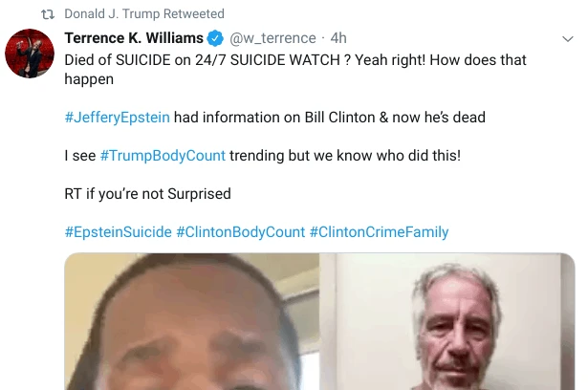Open the #ClintonBodyCount hashtag
The width and height of the screenshot is (588, 390).
tap(241, 232)
